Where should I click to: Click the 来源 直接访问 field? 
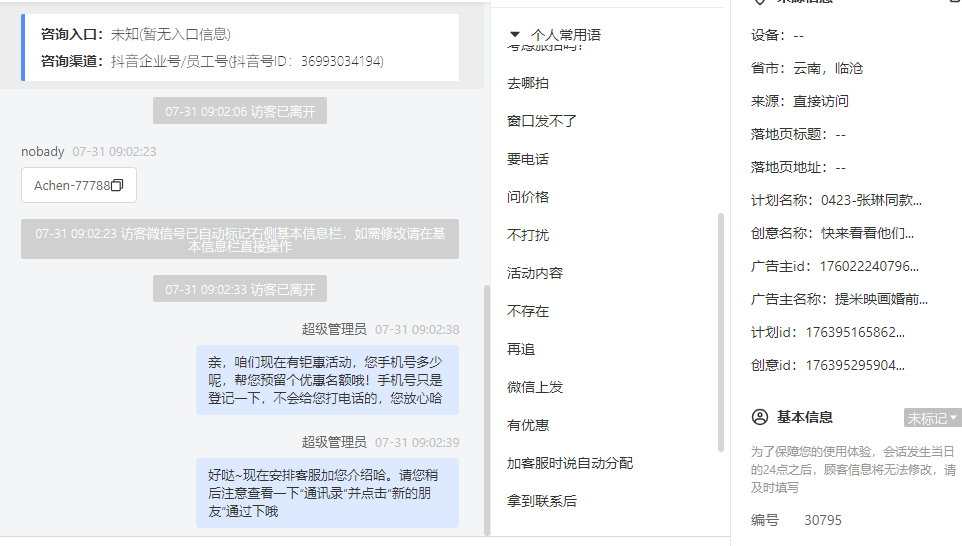coord(800,101)
